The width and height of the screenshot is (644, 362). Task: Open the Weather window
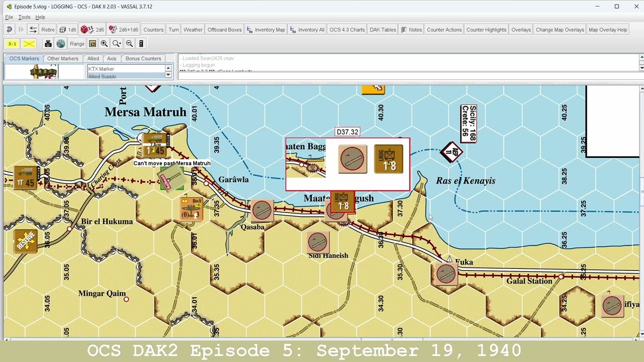click(x=193, y=30)
